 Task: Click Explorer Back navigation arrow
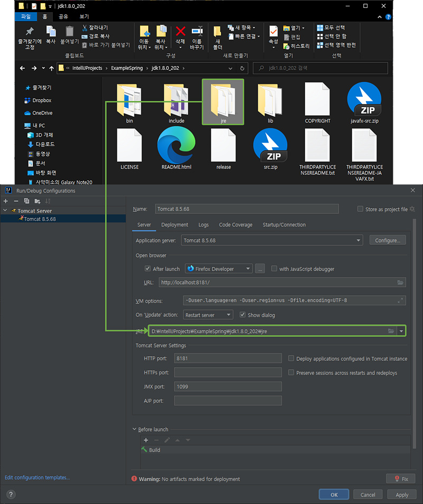coord(22,68)
